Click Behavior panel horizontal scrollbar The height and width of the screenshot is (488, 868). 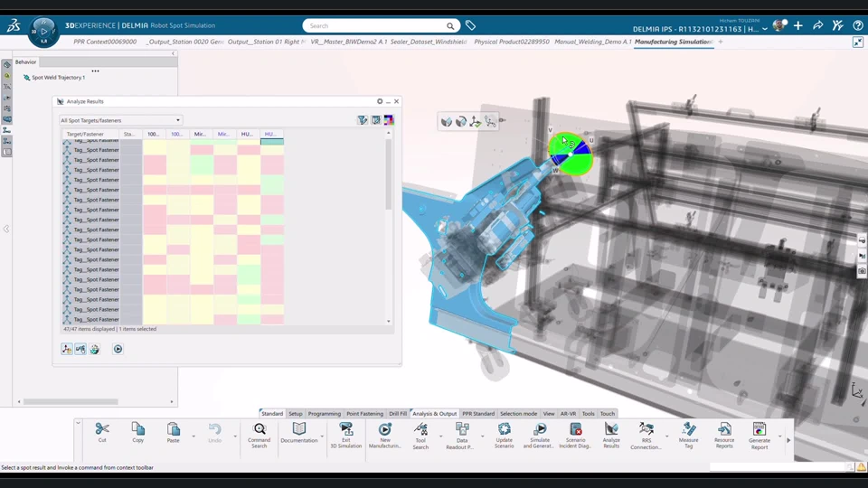click(71, 401)
